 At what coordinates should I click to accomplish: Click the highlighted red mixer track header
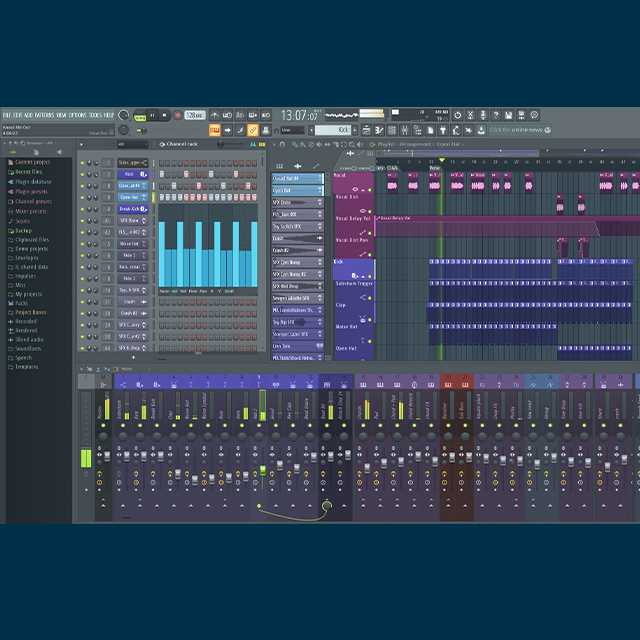(x=456, y=382)
